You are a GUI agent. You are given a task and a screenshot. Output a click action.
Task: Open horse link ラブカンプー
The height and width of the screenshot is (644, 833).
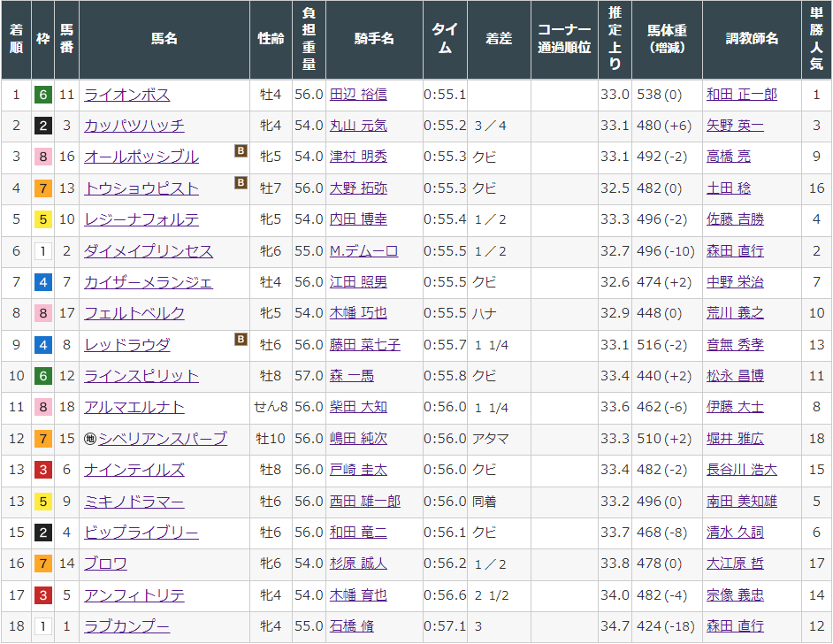click(x=127, y=626)
